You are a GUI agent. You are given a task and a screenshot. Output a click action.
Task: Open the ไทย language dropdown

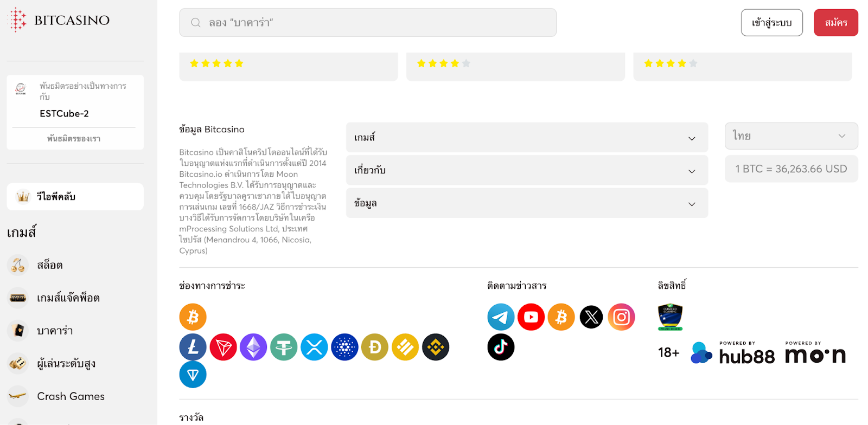(x=791, y=136)
